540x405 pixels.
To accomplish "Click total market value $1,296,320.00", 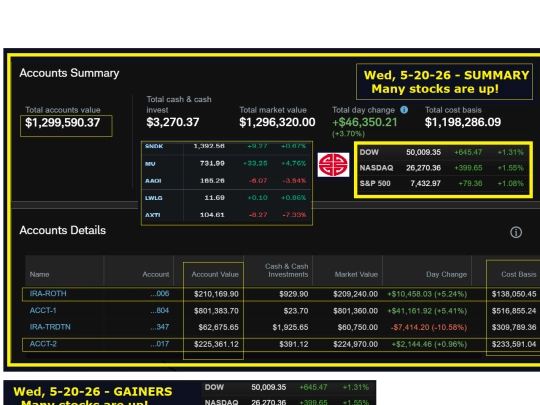I will click(x=277, y=122).
